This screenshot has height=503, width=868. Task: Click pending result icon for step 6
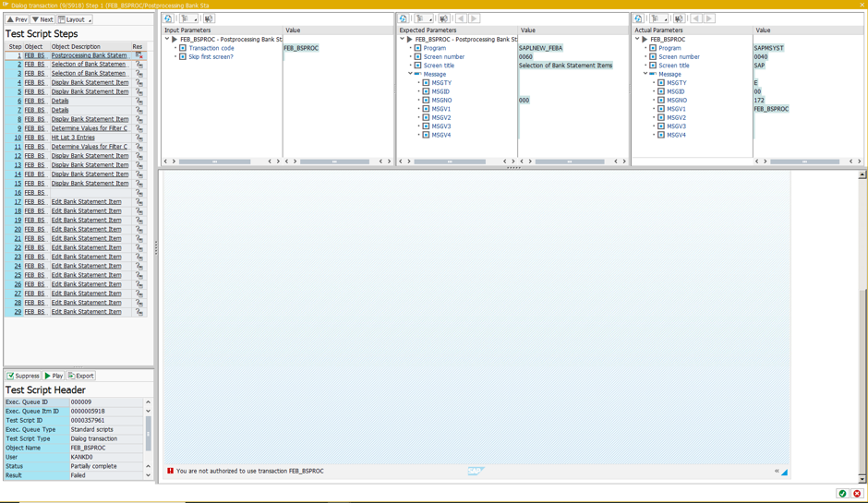pos(139,101)
